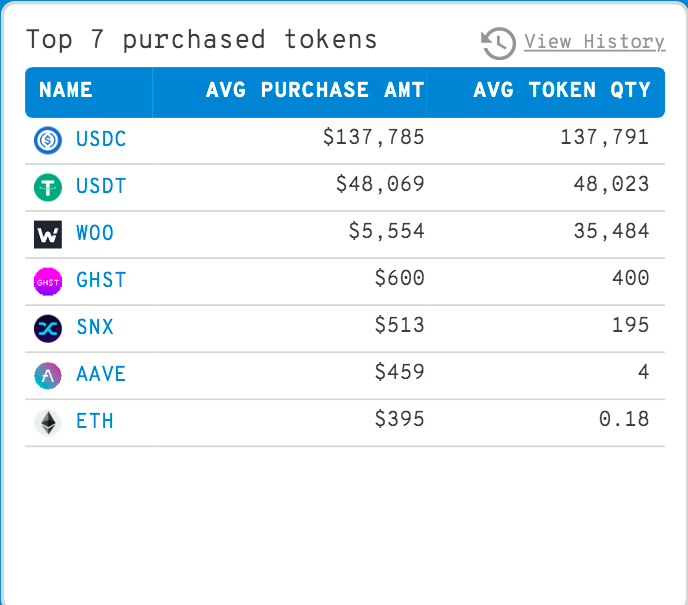
Task: Sort by the NAME column header
Action: coord(66,90)
